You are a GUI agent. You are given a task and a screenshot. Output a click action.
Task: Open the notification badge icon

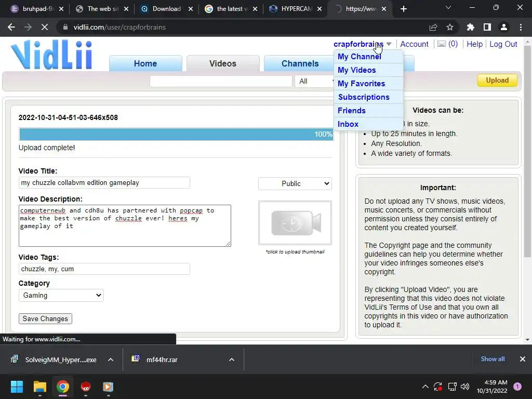pyautogui.click(x=517, y=387)
